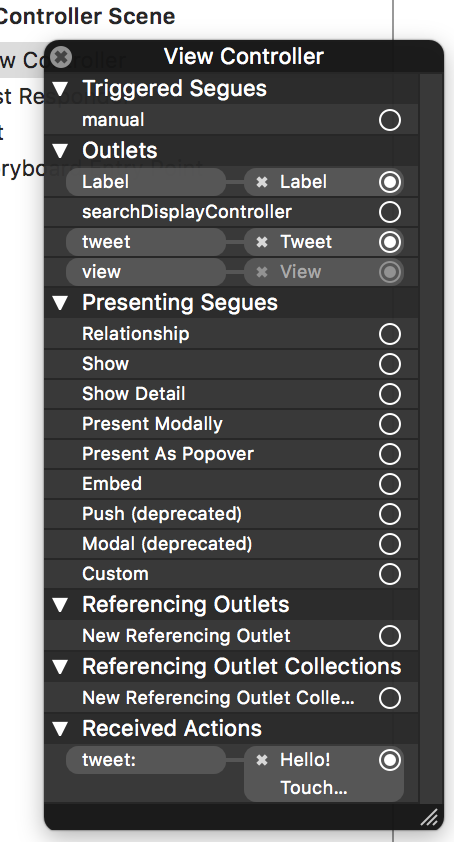Remove the Label outlet connection x icon
This screenshot has height=842, width=454.
click(262, 182)
